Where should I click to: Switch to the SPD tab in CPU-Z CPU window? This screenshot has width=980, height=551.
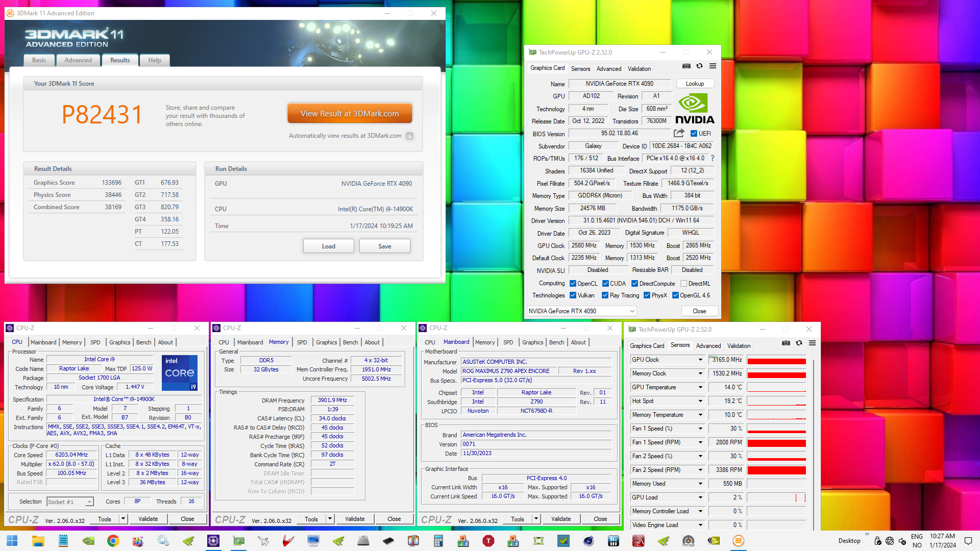click(x=95, y=342)
